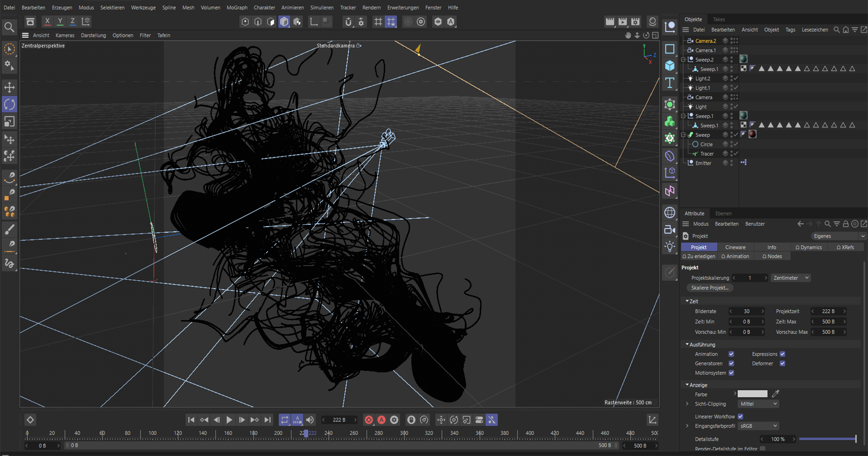
Task: Toggle Render-Detailstufe im Editor checkbox
Action: pos(763,449)
